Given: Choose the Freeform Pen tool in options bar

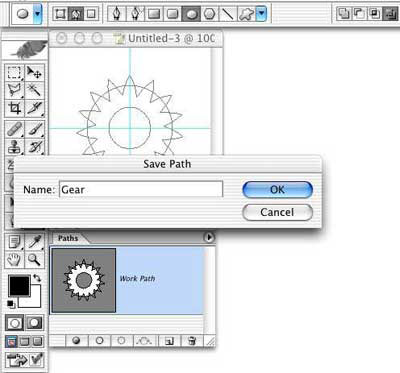Looking at the screenshot, I should pos(135,14).
